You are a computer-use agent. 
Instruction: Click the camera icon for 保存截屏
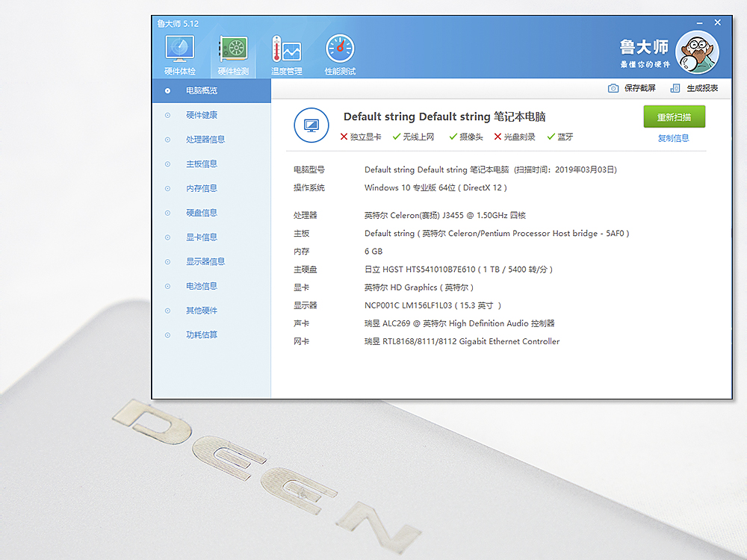pyautogui.click(x=613, y=88)
